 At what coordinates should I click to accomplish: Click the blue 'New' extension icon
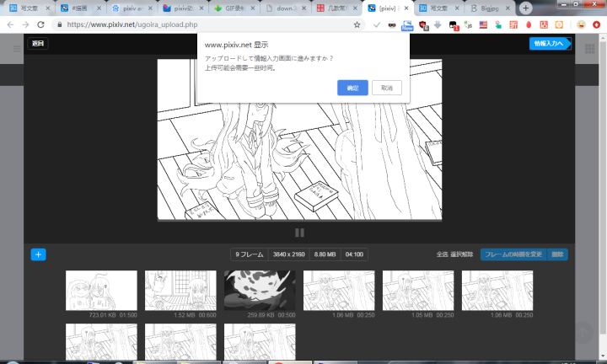407,25
